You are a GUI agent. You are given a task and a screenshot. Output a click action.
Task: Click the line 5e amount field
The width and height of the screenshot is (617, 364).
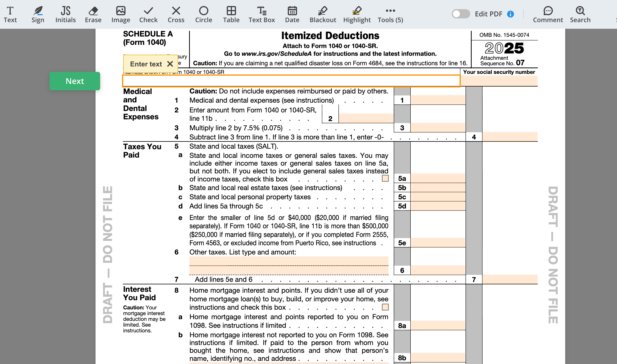438,243
